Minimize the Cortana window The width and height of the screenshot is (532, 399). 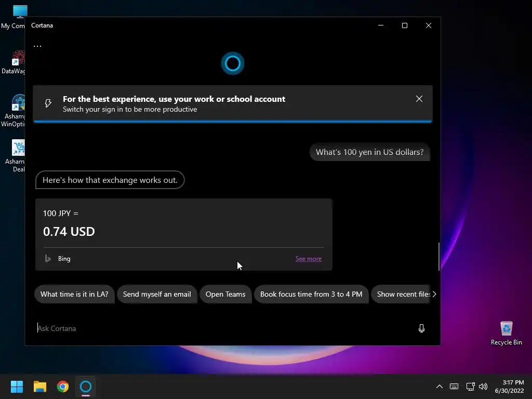381,25
